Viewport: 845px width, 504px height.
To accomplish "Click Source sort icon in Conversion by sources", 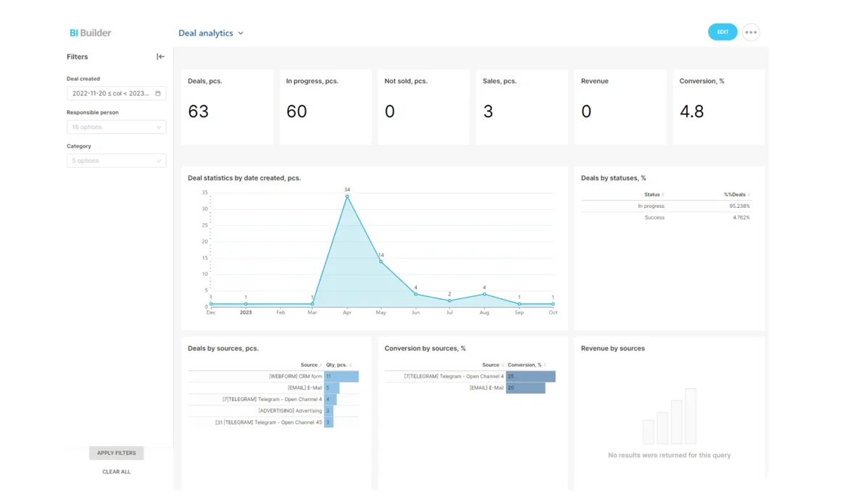I will pyautogui.click(x=503, y=365).
